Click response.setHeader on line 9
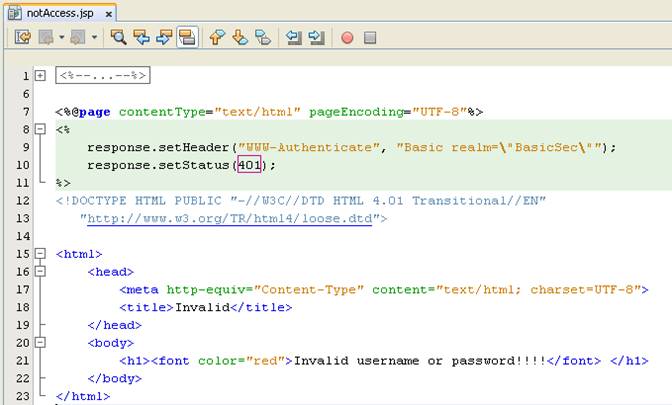 pyautogui.click(x=158, y=147)
